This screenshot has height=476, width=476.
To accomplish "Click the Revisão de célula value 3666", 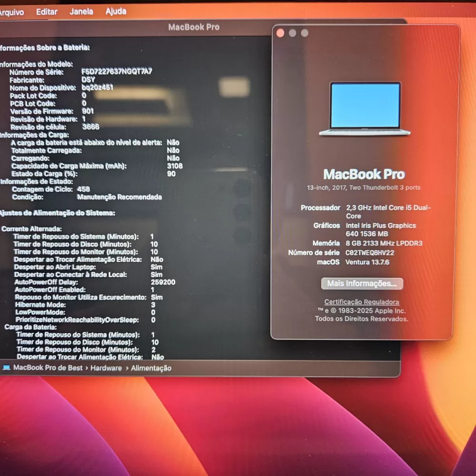I will pos(91,127).
